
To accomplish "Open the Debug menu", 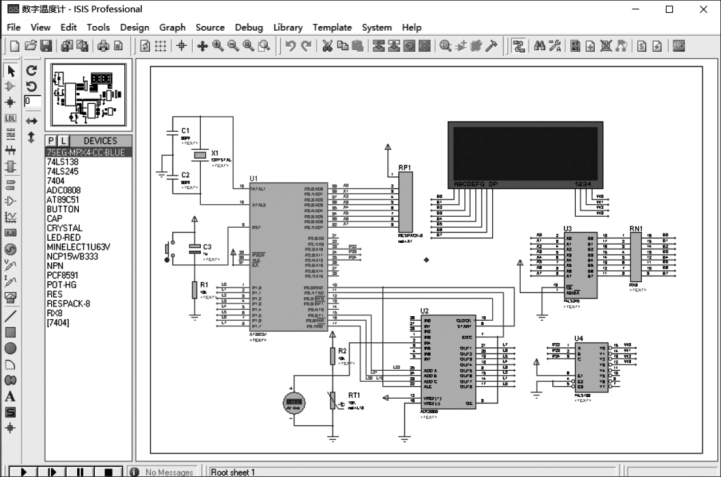I will 249,27.
